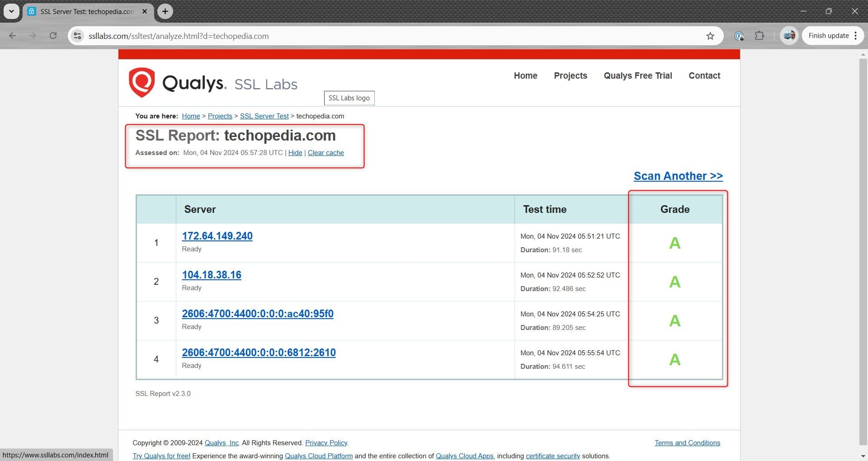Open the Home nav menu item
This screenshot has height=461, width=868.
click(526, 75)
